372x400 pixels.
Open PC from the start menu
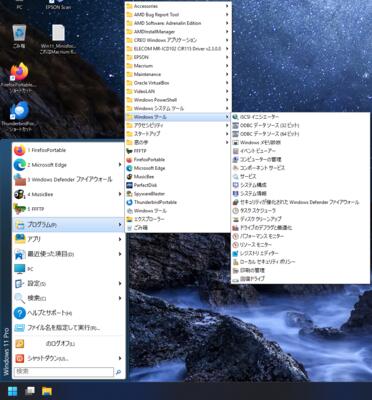pyautogui.click(x=68, y=269)
